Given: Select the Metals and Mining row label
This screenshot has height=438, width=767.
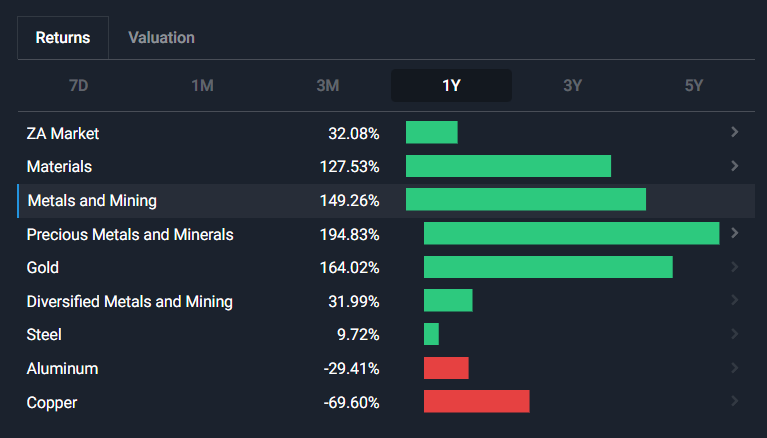Looking at the screenshot, I should [92, 200].
